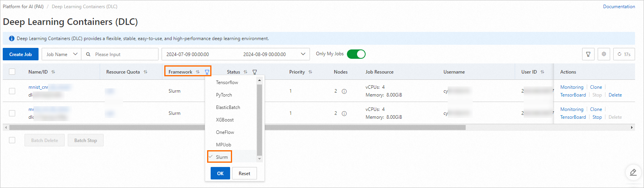Open the Status column filter funnel

click(x=255, y=72)
